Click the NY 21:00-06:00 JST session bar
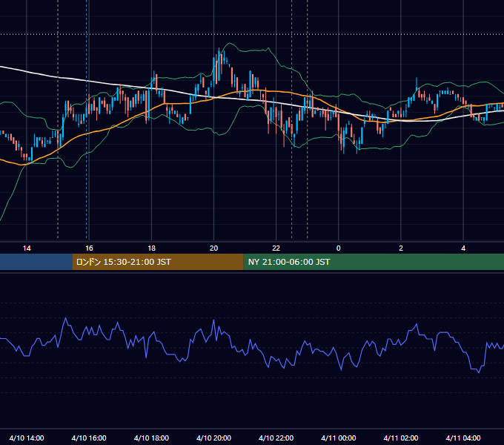The width and height of the screenshot is (504, 445). tap(374, 262)
